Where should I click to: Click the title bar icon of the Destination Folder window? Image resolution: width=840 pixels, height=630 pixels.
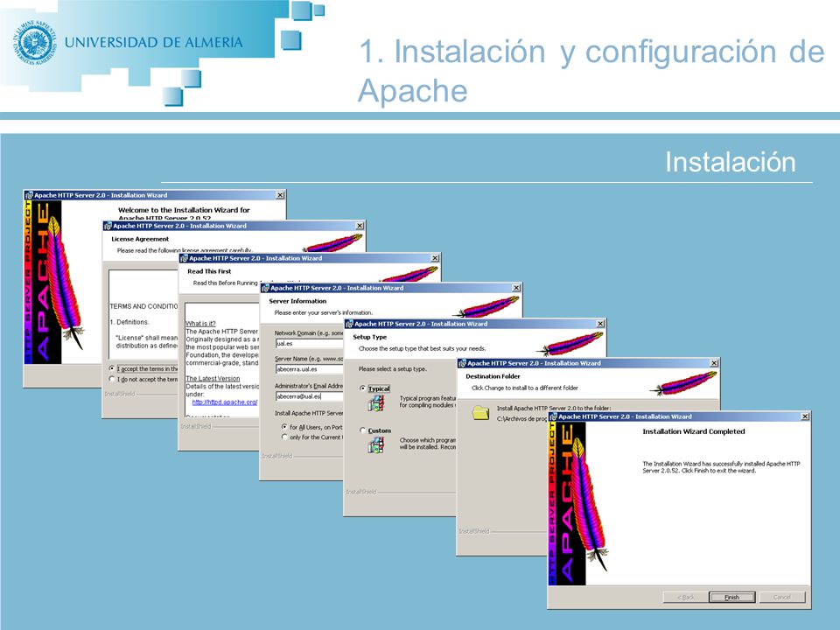tap(462, 363)
